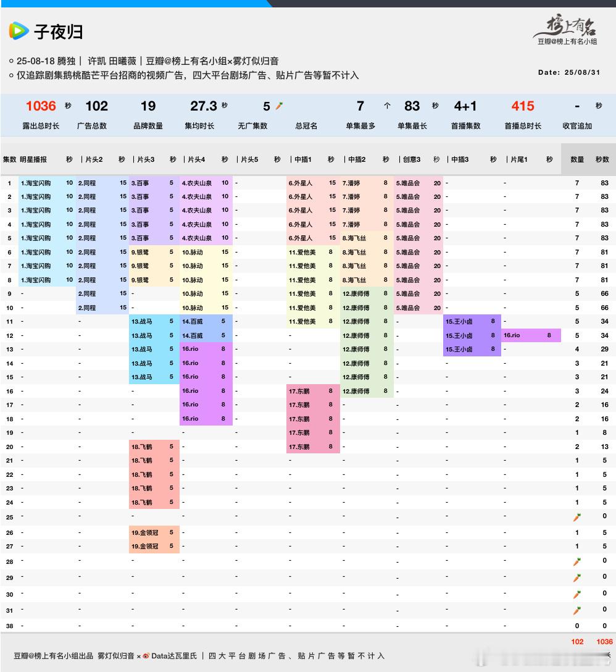The width and height of the screenshot is (616, 672).
Task: Click the 19 品牌数量 figure
Action: pyautogui.click(x=148, y=106)
